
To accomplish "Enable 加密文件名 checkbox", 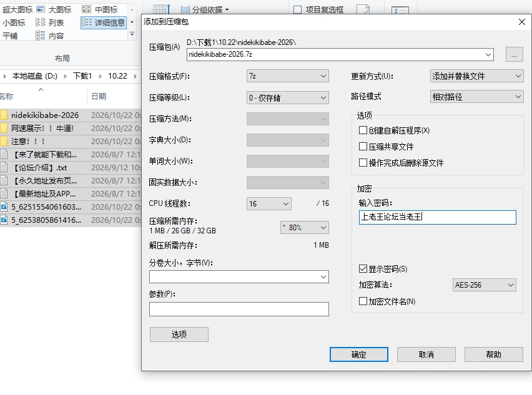I will point(363,301).
